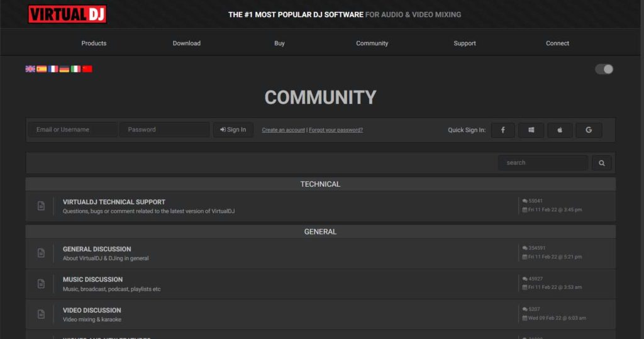Click the Create an account link
644x339 pixels.
pos(284,130)
